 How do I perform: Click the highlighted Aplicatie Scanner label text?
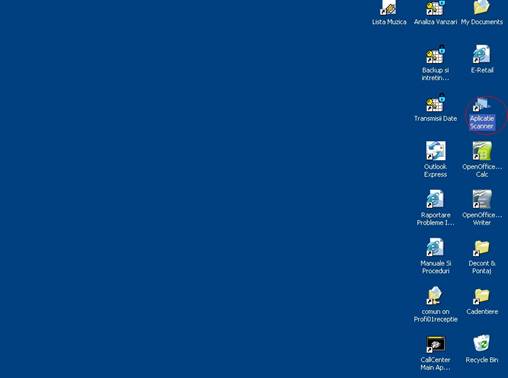point(482,122)
